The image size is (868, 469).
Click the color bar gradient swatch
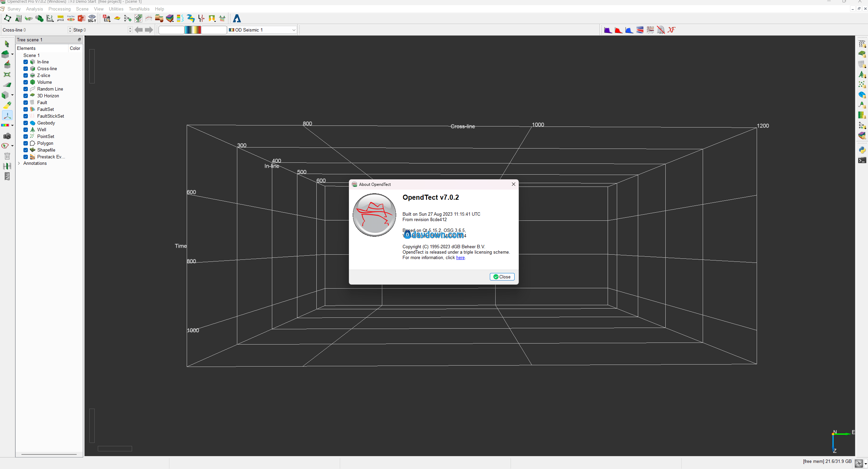[x=193, y=30]
